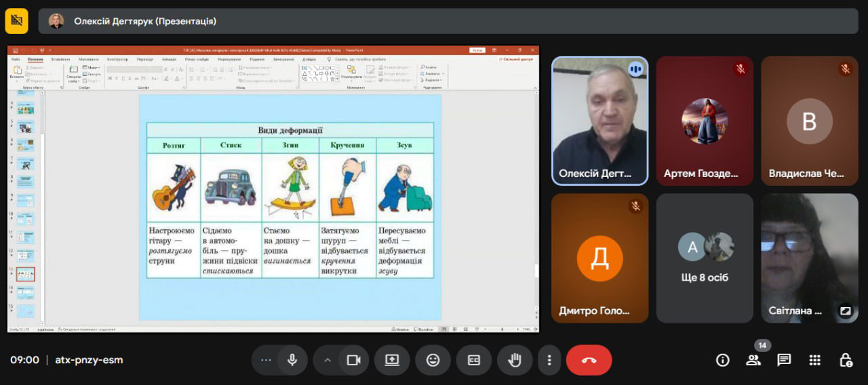Click the yellow crossed-out presentation icon
This screenshot has width=868, height=385.
pos(16,21)
